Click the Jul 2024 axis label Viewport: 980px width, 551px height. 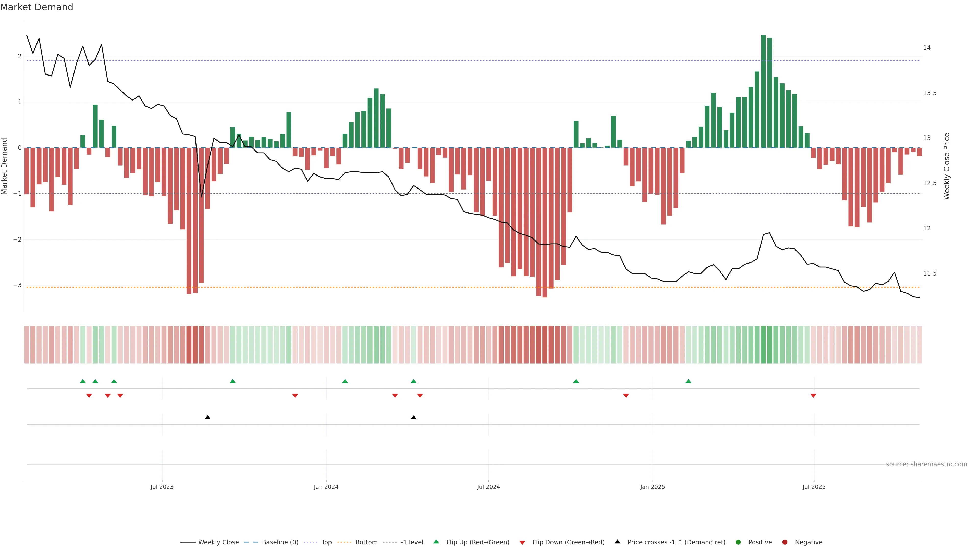488,487
